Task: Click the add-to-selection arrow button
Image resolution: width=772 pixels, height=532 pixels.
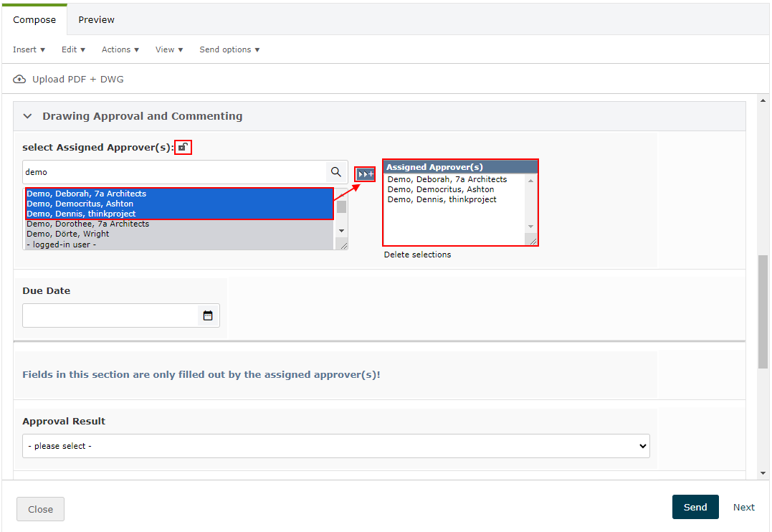Action: click(x=366, y=174)
